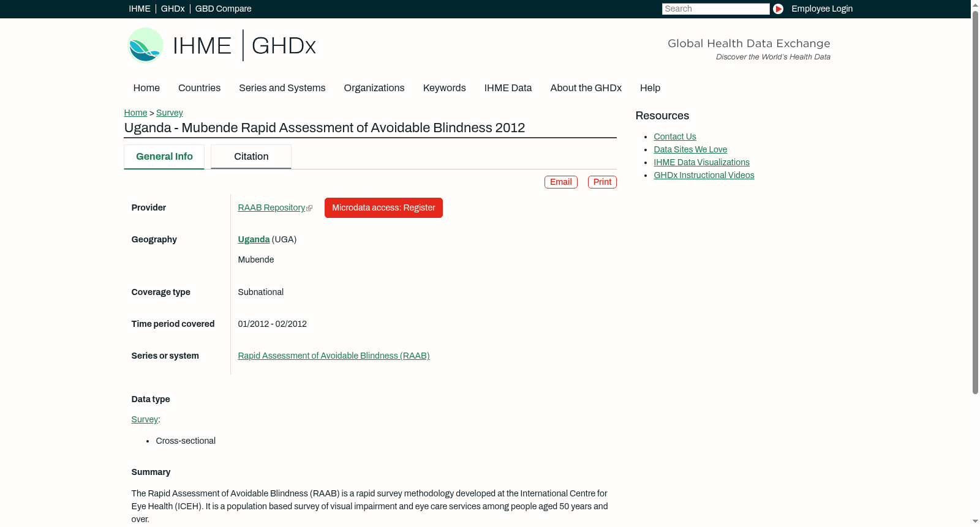This screenshot has height=527, width=980.
Task: Click the Email button
Action: click(561, 182)
